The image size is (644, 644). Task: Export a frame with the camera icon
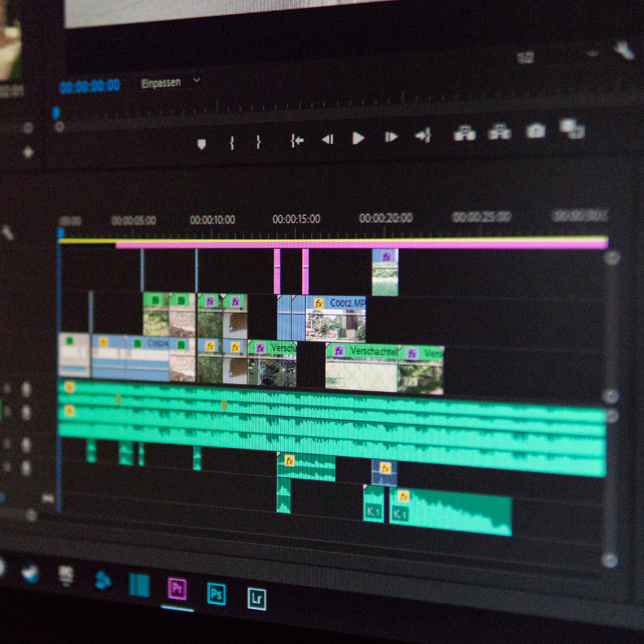535,131
